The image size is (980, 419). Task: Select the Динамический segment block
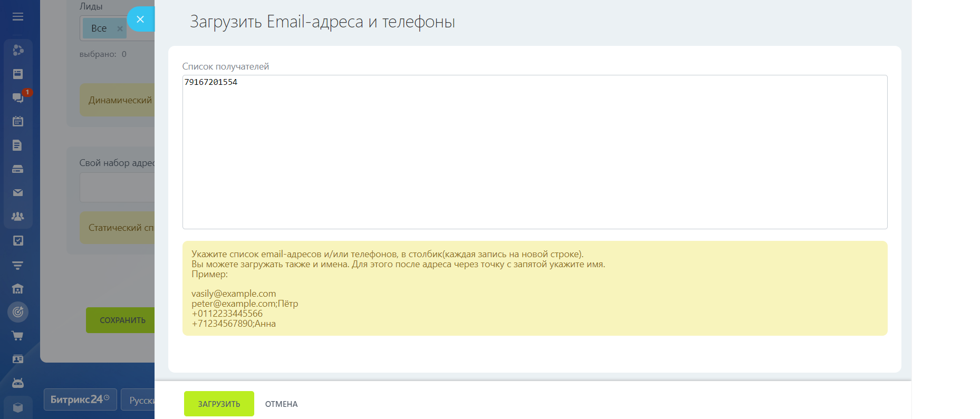click(x=117, y=100)
